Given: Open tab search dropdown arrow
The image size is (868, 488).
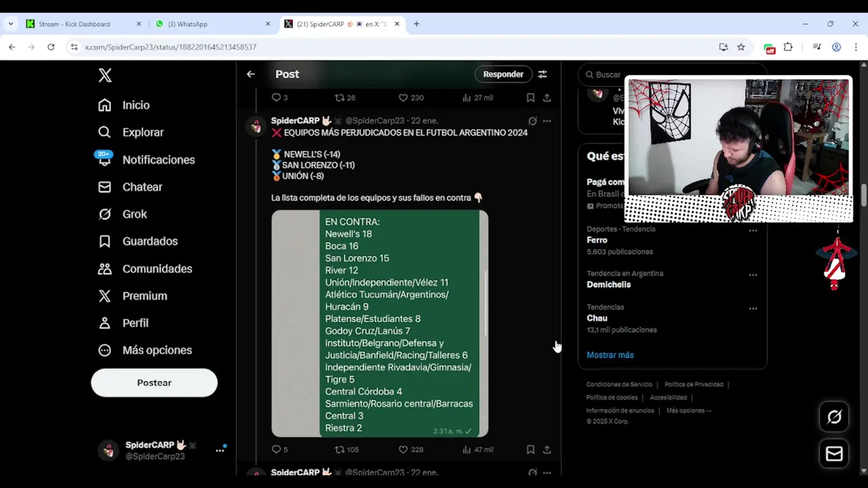Looking at the screenshot, I should click(x=10, y=24).
